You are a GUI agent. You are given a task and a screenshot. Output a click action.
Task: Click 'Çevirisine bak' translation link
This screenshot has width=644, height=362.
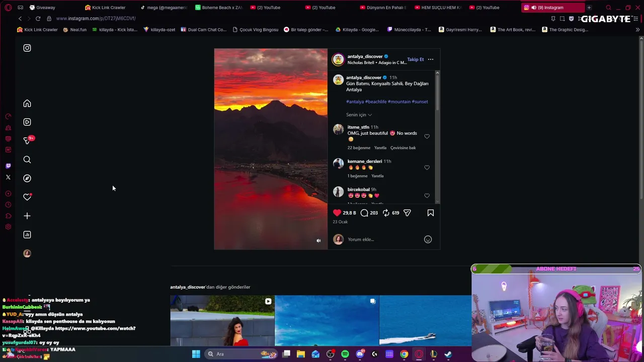click(403, 148)
